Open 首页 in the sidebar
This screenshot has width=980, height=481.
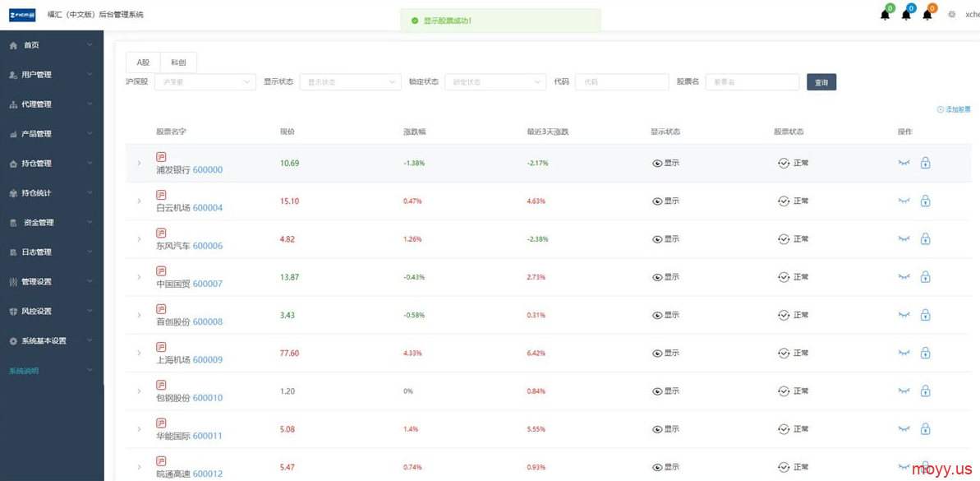[52, 45]
